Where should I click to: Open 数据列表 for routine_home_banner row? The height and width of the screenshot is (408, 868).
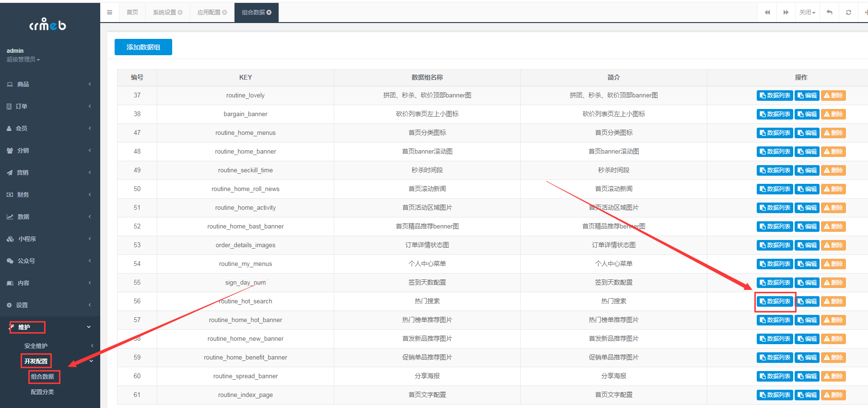coord(775,152)
